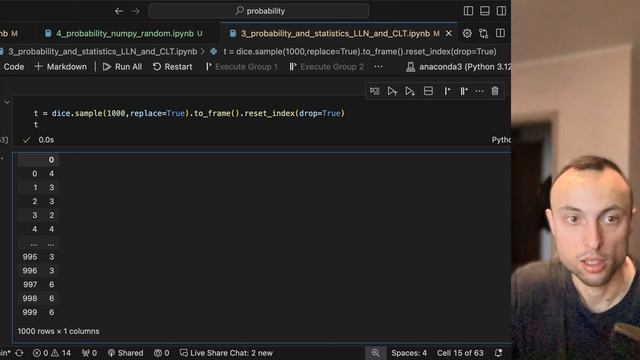Run cell by line icon

click(375, 91)
